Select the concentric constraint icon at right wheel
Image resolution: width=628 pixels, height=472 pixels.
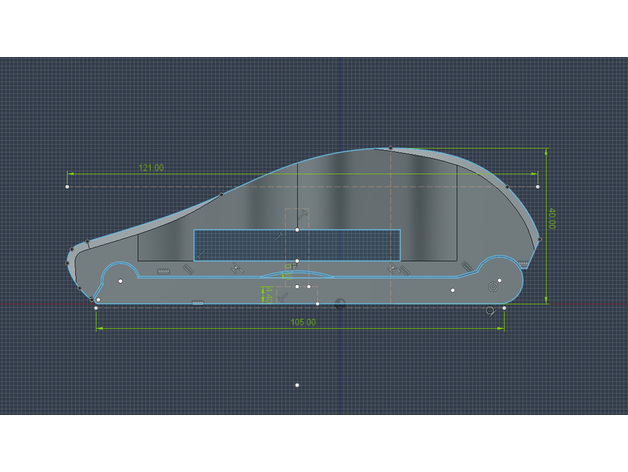(x=492, y=286)
